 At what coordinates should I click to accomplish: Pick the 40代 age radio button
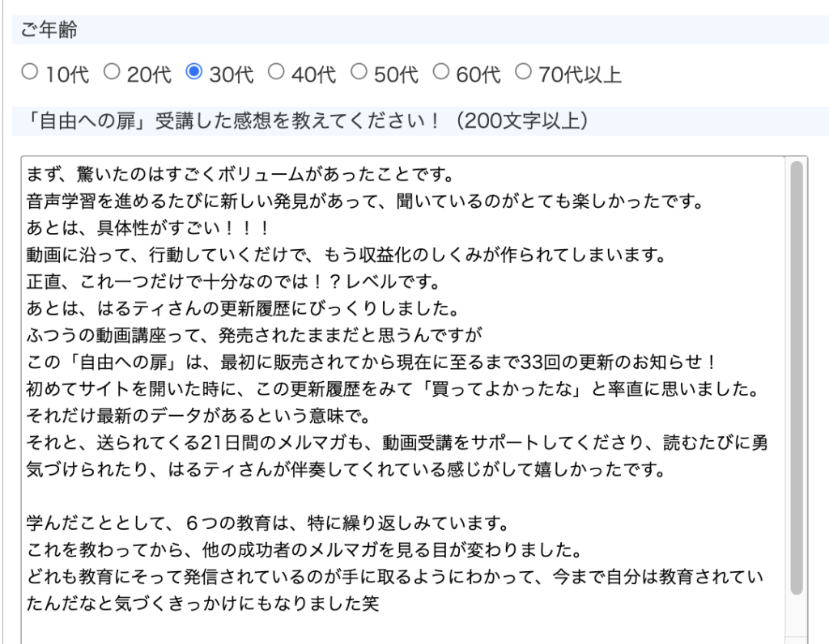(277, 73)
